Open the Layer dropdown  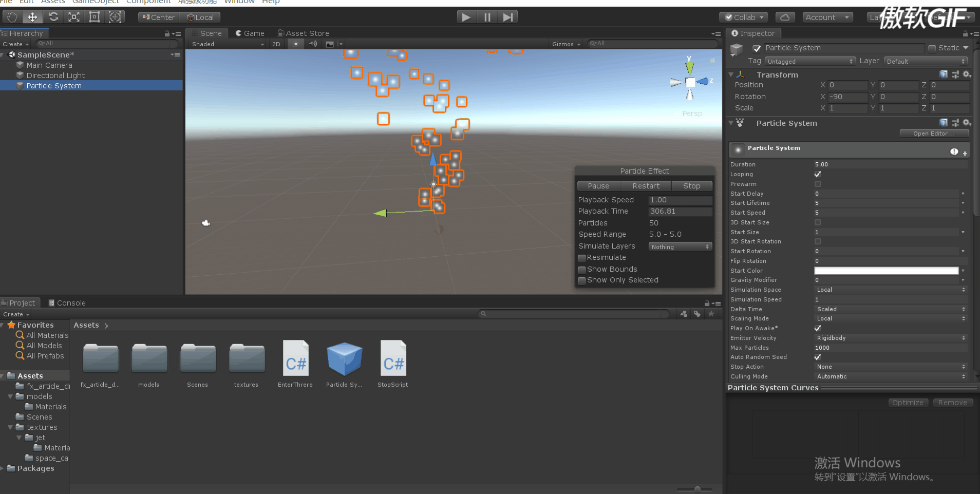[927, 61]
